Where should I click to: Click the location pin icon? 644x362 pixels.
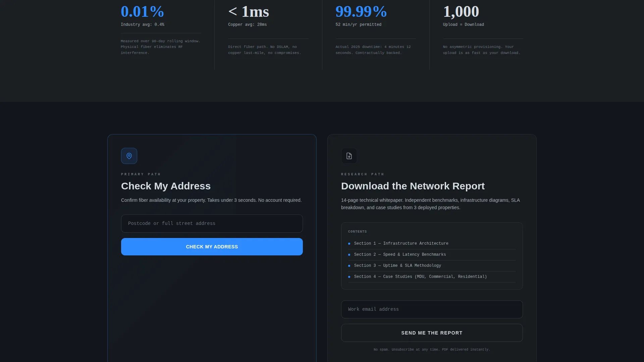click(x=129, y=156)
